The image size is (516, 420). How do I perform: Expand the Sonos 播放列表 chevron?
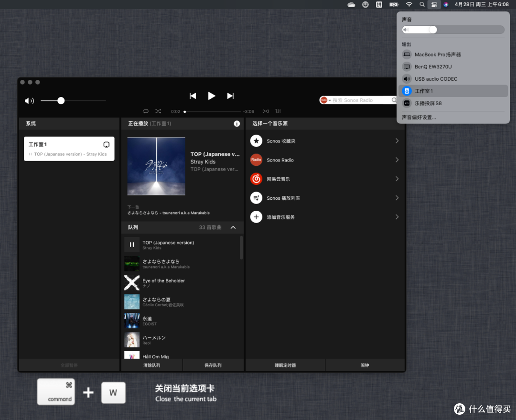397,198
